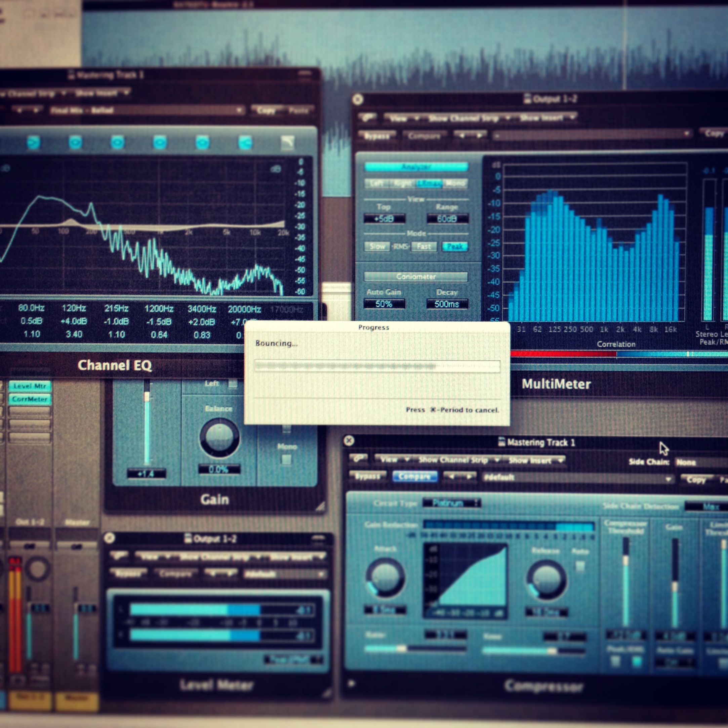The width and height of the screenshot is (728, 728).
Task: Switch to the Goniometer tab
Action: pos(416,277)
